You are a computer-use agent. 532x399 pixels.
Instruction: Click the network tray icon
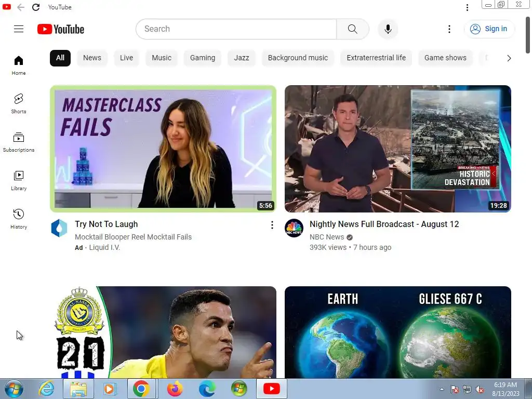click(467, 390)
